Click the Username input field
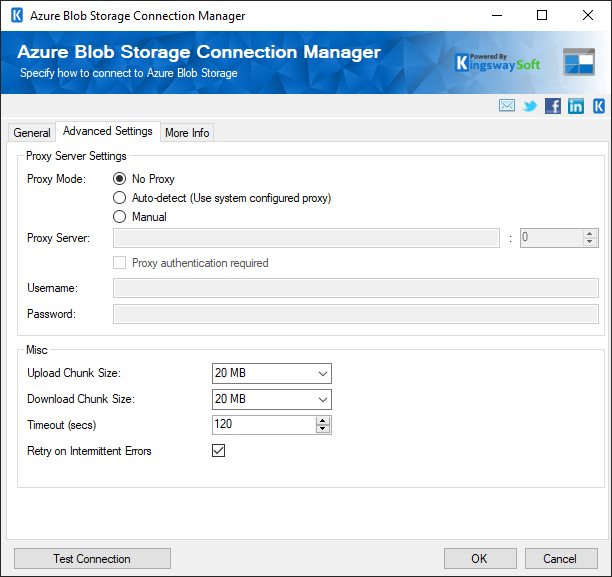 [356, 288]
